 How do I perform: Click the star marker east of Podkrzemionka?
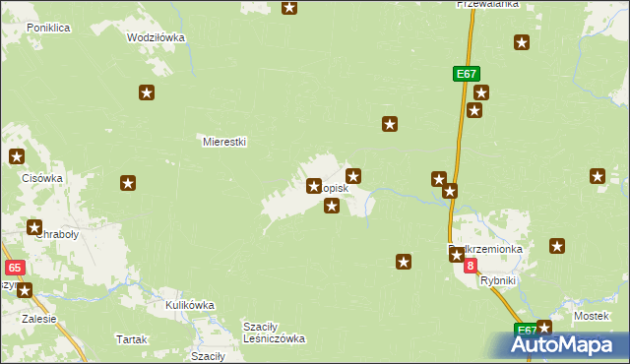(x=557, y=246)
